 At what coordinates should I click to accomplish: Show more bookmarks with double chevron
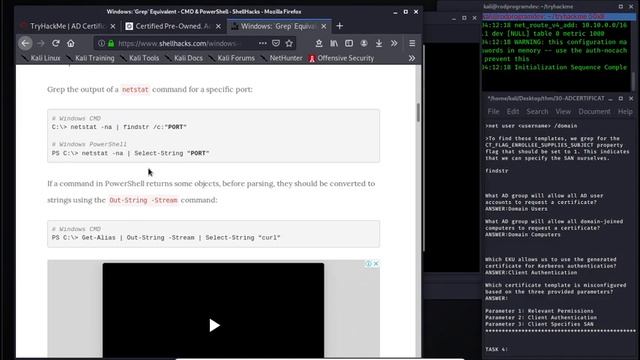(412, 58)
